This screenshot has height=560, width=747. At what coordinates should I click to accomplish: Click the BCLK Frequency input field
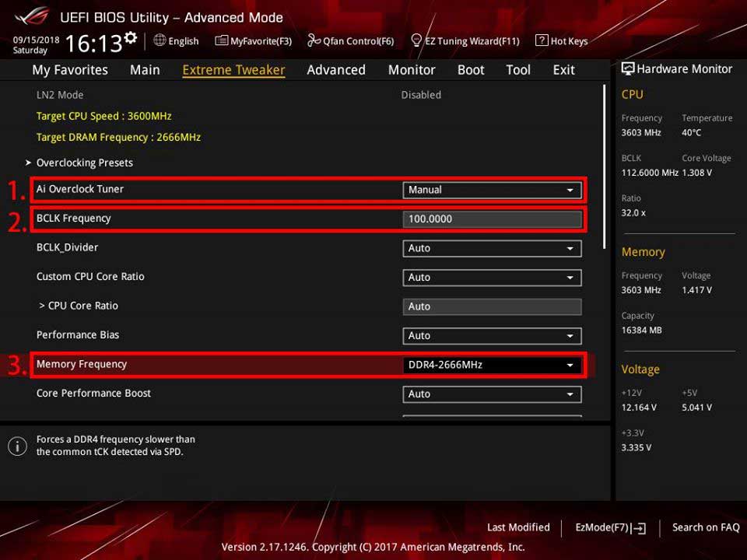click(x=492, y=219)
